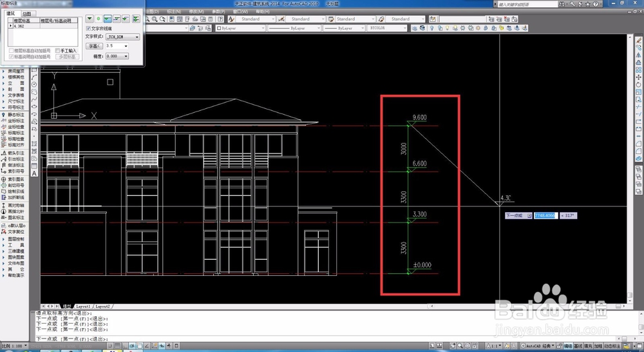Switch to the Layout1 tab
Viewport: 644px width, 352px height.
click(83, 306)
